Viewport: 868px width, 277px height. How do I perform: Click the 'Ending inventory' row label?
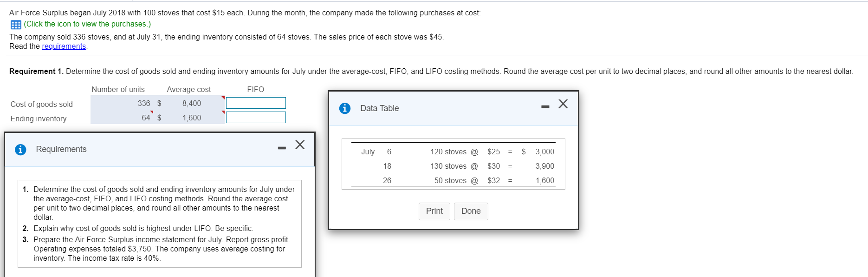click(39, 119)
